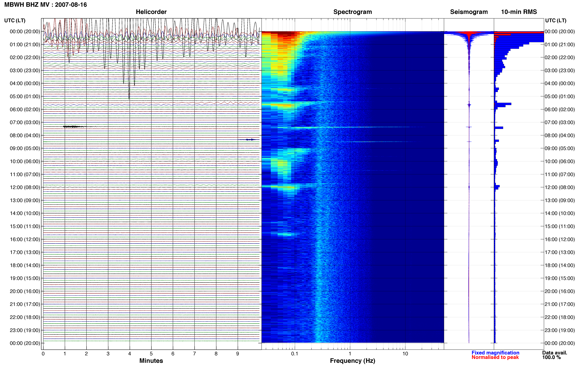Image resolution: width=588 pixels, height=368 pixels.
Task: Click the seismogram spike near 05:40
Action: [469, 105]
